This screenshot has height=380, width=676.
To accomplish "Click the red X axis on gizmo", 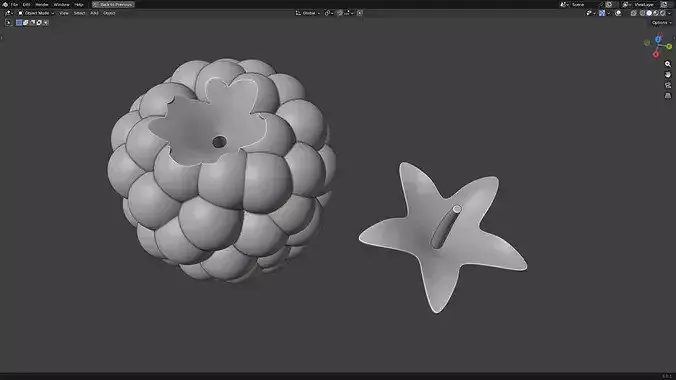I will coord(655,54).
